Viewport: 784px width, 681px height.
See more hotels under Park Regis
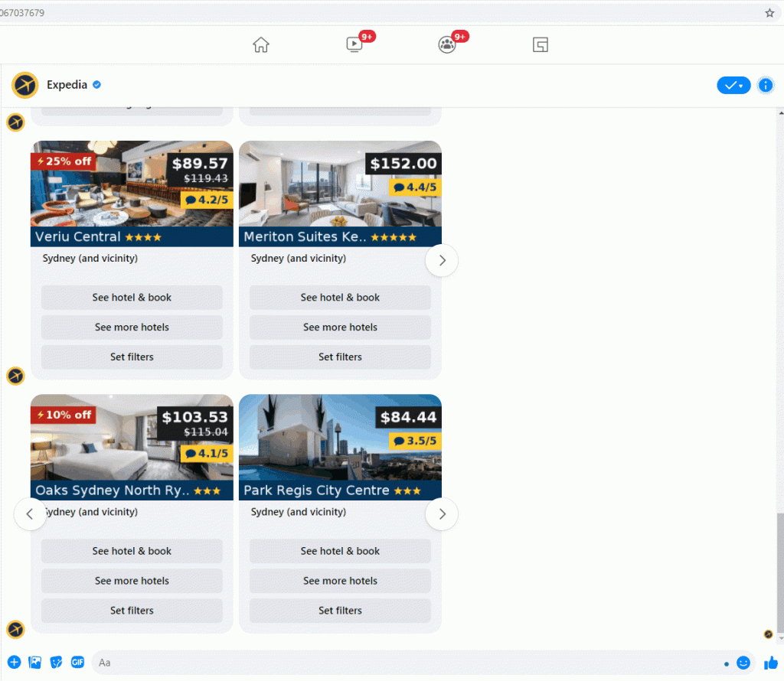[x=340, y=581]
